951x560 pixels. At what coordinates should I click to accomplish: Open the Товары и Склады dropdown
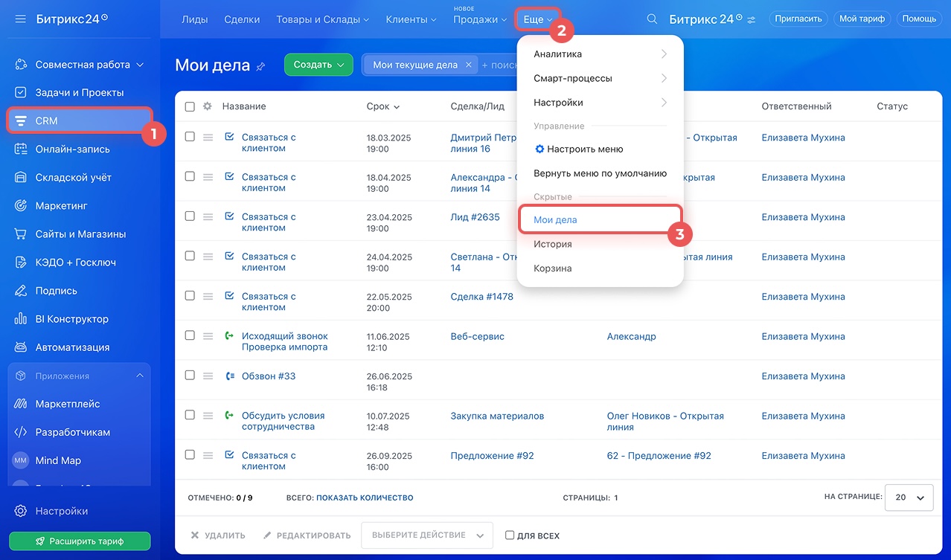[x=323, y=19]
